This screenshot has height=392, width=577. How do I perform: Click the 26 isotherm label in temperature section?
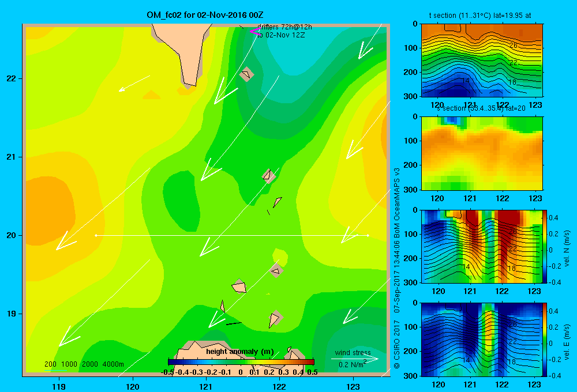[x=514, y=45]
